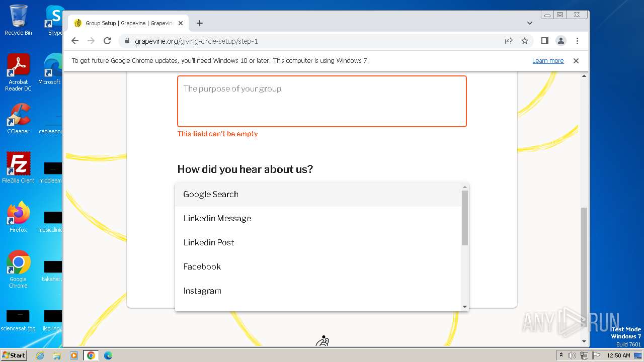
Task: Click the dropdown list scroll up arrow
Action: [465, 187]
